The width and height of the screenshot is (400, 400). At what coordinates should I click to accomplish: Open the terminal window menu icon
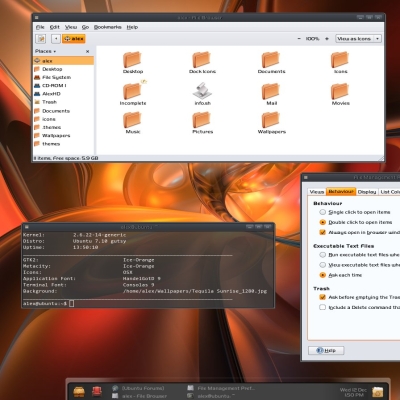click(27, 227)
